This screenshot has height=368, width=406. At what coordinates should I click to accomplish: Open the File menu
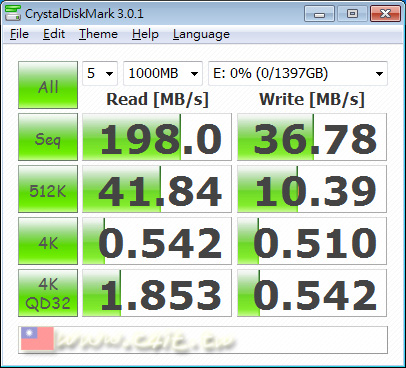[19, 34]
